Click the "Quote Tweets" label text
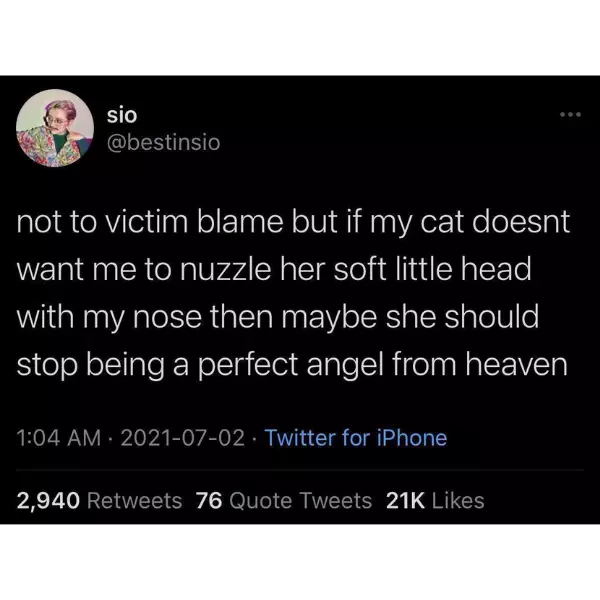The height and width of the screenshot is (600, 600). pos(300,501)
